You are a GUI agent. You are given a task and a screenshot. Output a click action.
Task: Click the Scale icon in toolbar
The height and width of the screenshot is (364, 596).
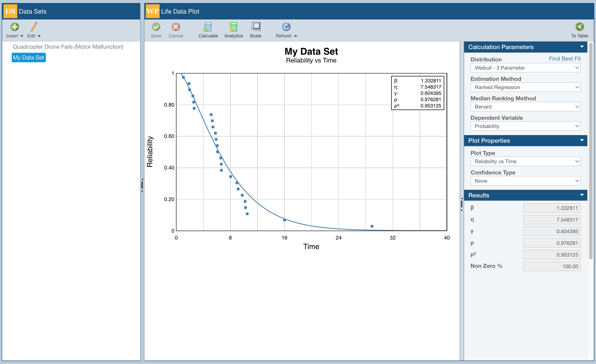coord(255,27)
